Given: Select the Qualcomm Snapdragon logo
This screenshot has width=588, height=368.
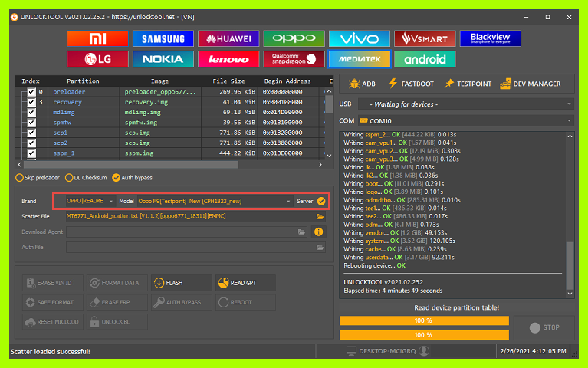Looking at the screenshot, I should tap(294, 59).
